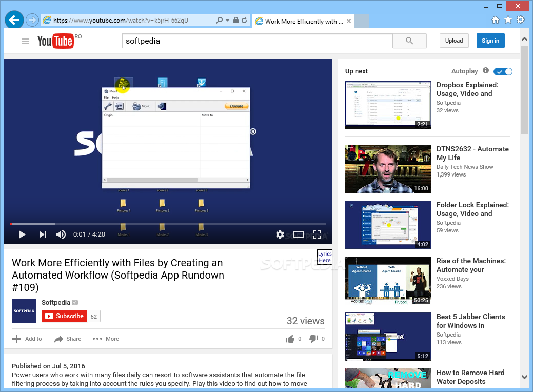Image resolution: width=533 pixels, height=392 pixels.
Task: Click the Lyrics Here badge
Action: pyautogui.click(x=325, y=257)
